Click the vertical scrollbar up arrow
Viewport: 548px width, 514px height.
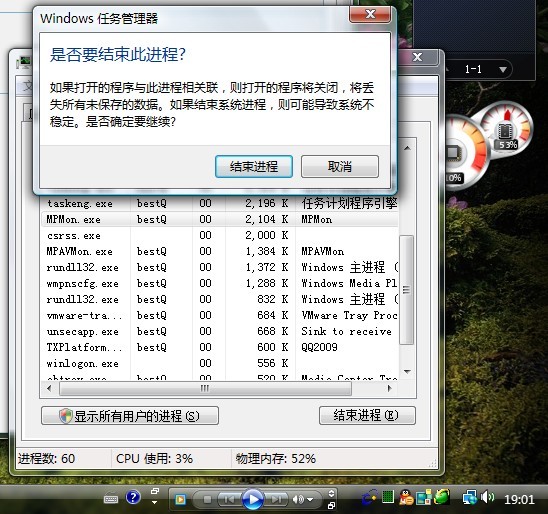tap(407, 148)
